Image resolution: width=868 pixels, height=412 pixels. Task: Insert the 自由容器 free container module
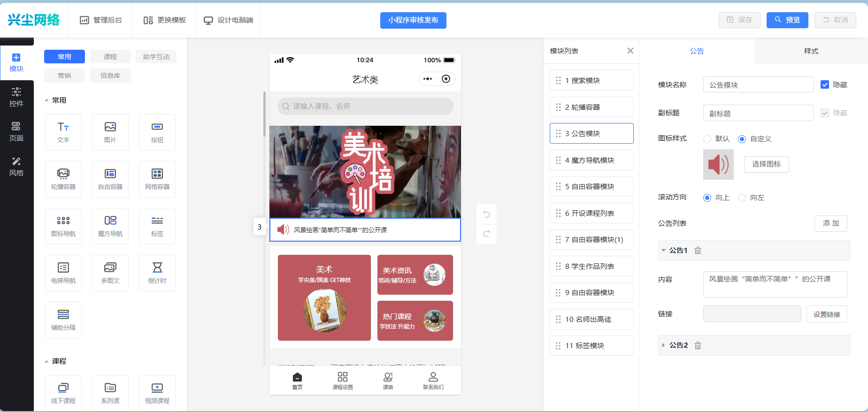110,179
